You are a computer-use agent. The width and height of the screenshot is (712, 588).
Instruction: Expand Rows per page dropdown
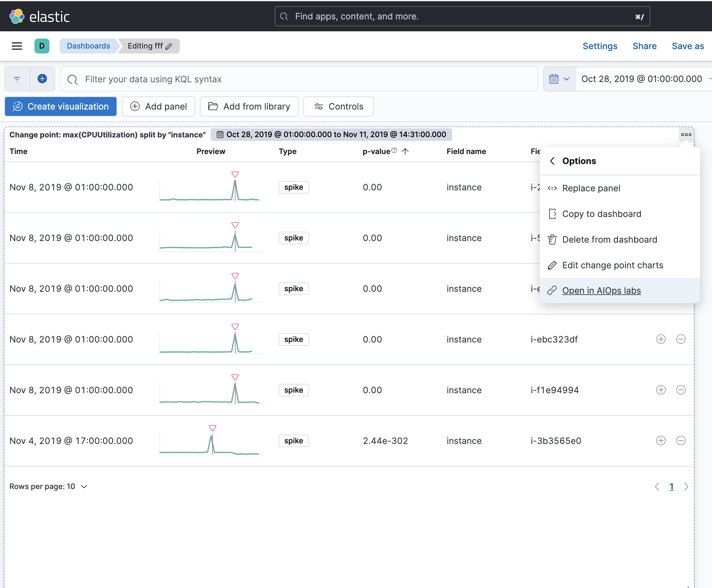pyautogui.click(x=49, y=487)
